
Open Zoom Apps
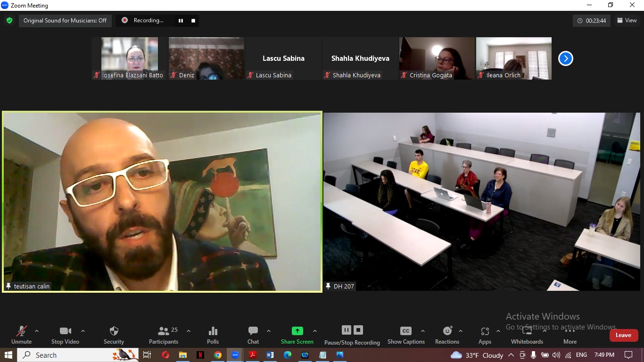(485, 335)
